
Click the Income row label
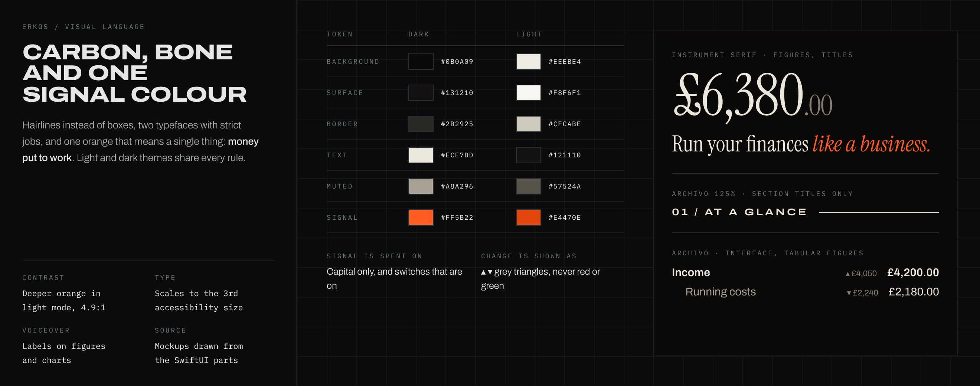pos(691,273)
